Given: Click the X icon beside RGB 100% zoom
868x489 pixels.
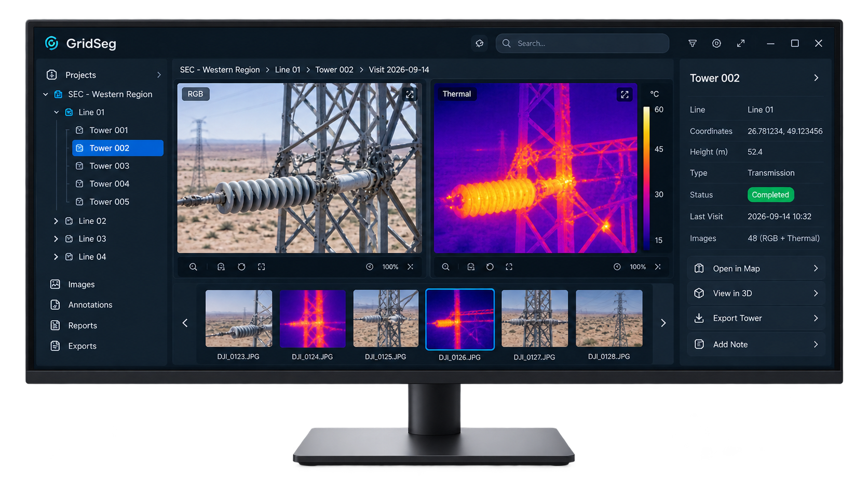Looking at the screenshot, I should [x=411, y=267].
